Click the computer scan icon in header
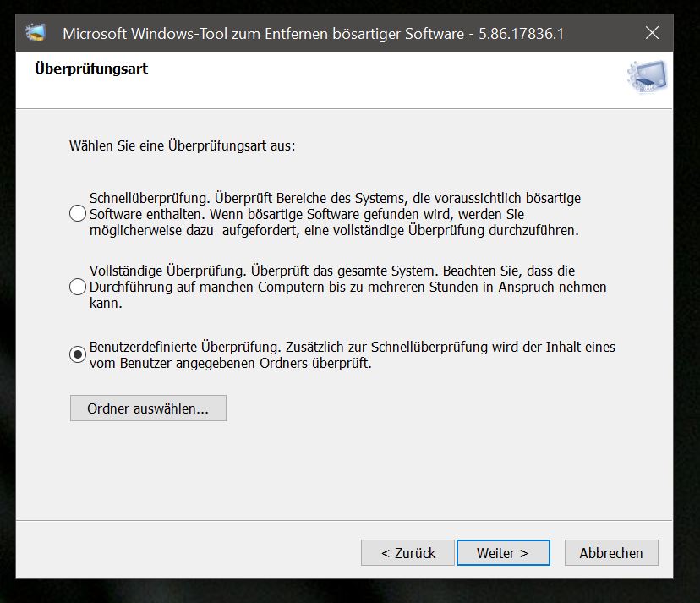 point(647,76)
